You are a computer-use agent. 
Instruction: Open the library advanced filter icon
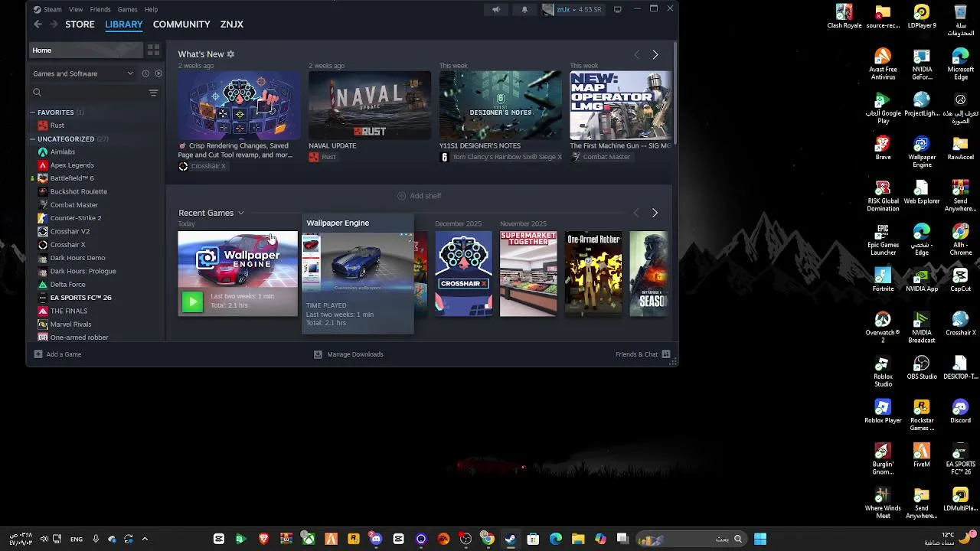point(153,93)
